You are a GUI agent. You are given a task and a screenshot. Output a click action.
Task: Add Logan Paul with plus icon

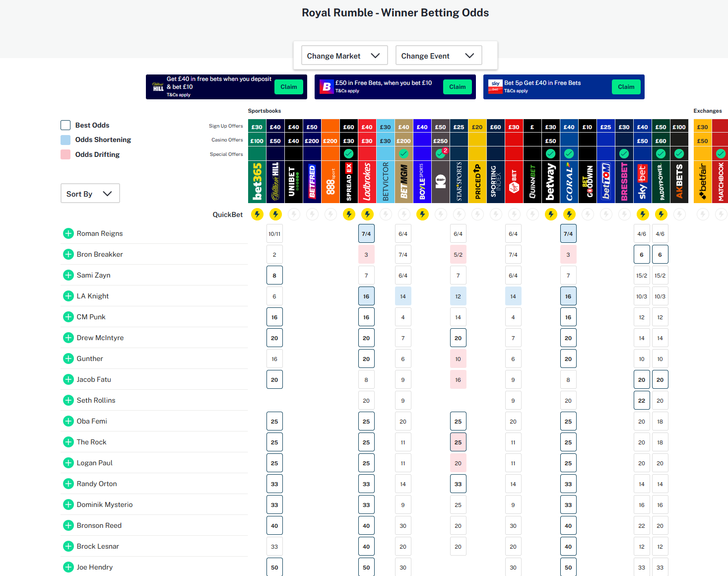tap(68, 463)
